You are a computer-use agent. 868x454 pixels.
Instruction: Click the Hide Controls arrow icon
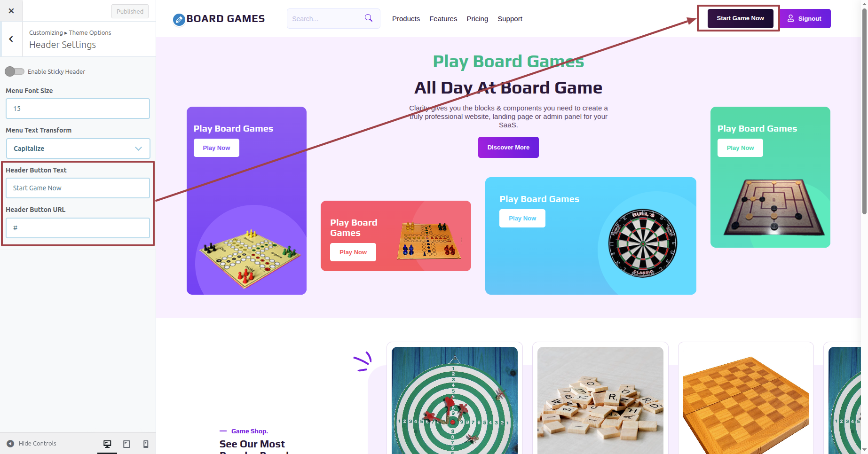pyautogui.click(x=10, y=443)
